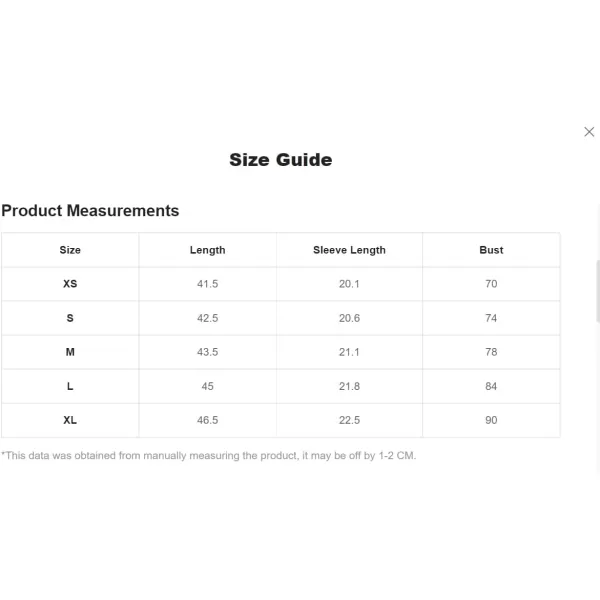The image size is (600, 600).
Task: Click the Bust column header
Action: pyautogui.click(x=491, y=250)
